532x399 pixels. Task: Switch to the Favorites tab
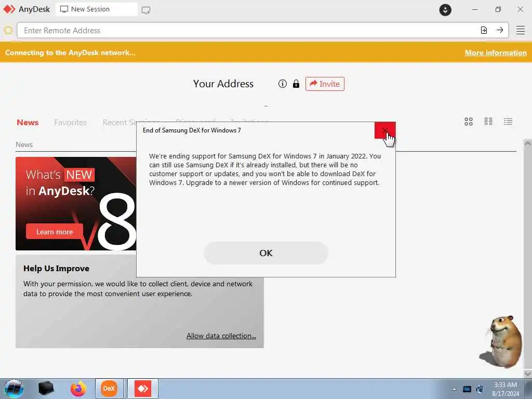pyautogui.click(x=70, y=123)
